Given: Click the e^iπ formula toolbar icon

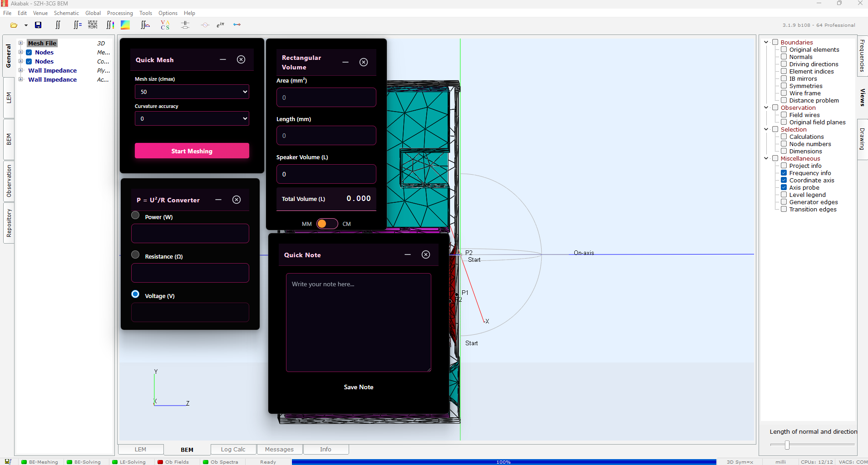Looking at the screenshot, I should [x=221, y=25].
